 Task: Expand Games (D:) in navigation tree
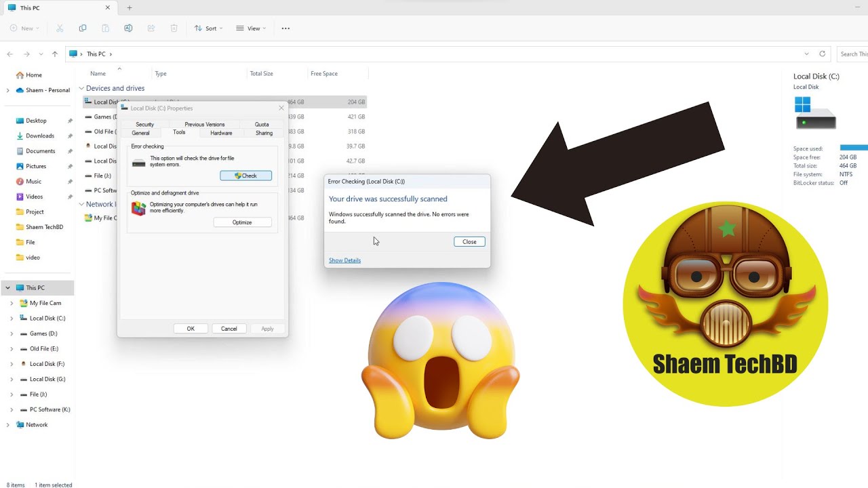click(12, 333)
